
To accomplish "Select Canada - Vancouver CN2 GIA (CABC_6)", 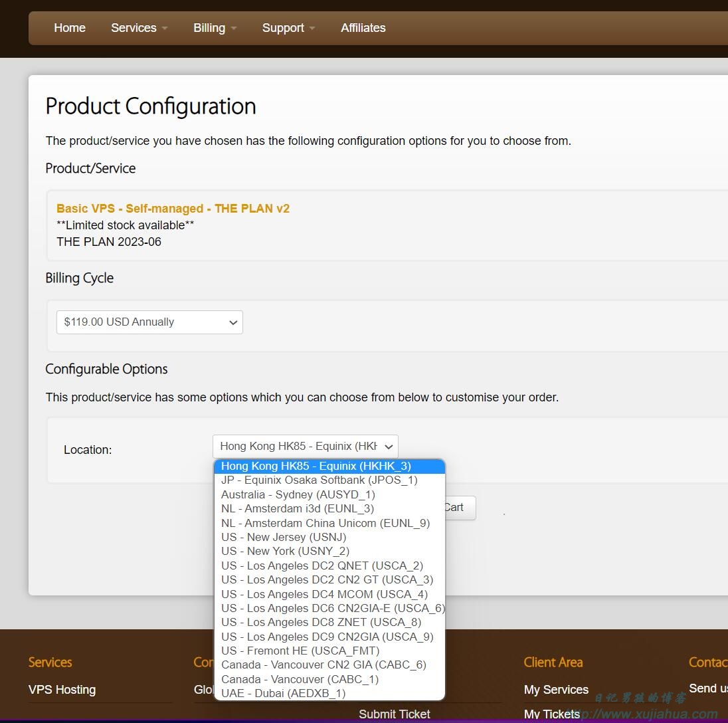I will pos(329,665).
